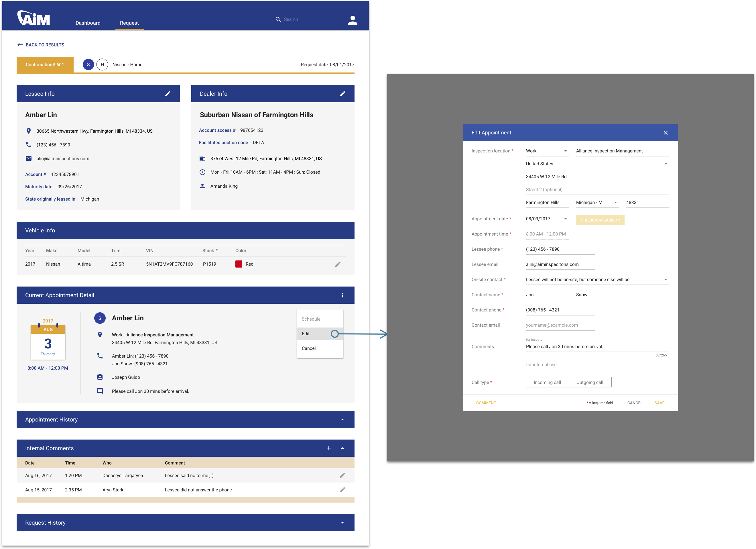Select the Outgoing call option
This screenshot has width=756, height=549.
pos(590,382)
